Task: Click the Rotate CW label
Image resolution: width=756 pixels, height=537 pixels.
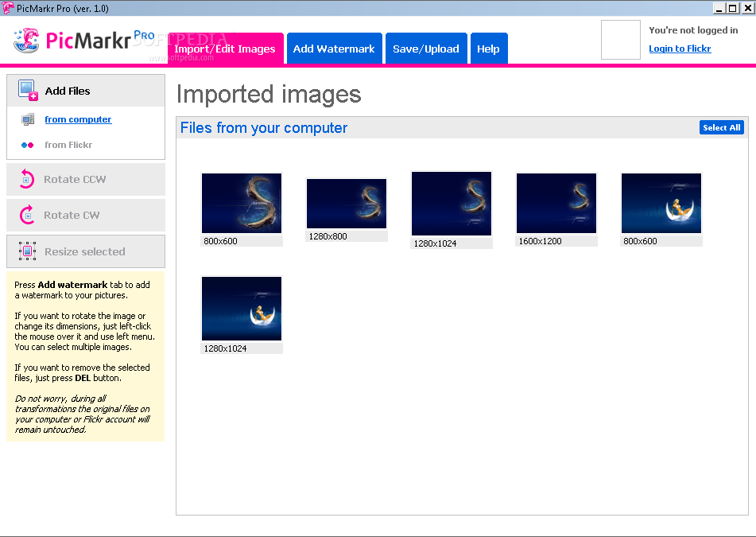Action: pyautogui.click(x=72, y=215)
